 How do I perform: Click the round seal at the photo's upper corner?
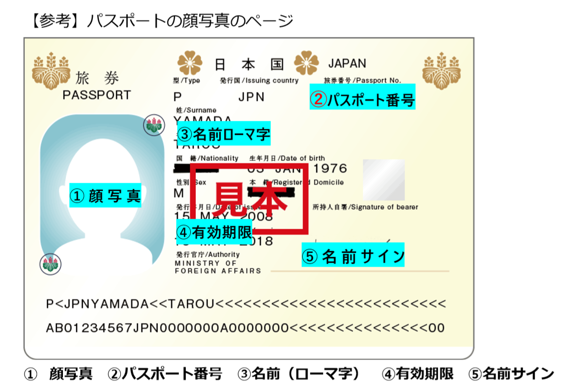(154, 125)
